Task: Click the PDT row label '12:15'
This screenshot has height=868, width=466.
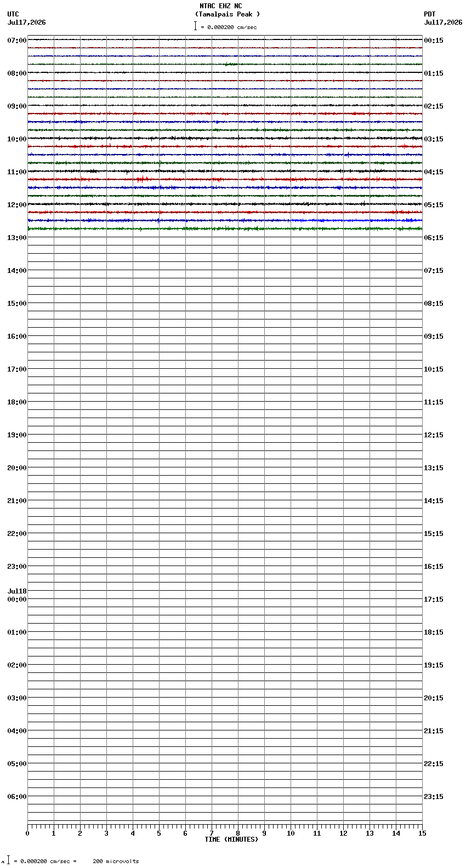Action: point(434,435)
